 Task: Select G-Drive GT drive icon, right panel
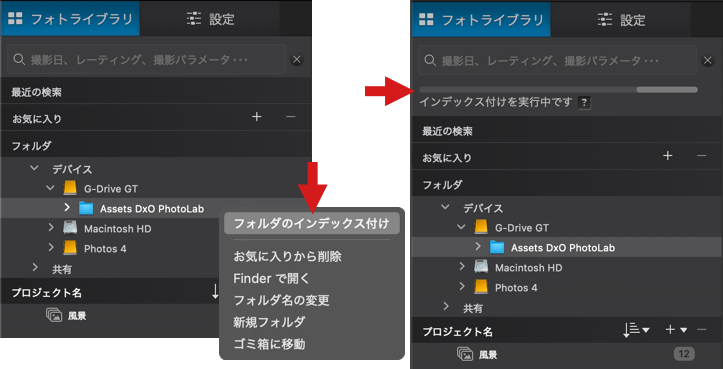(x=481, y=226)
